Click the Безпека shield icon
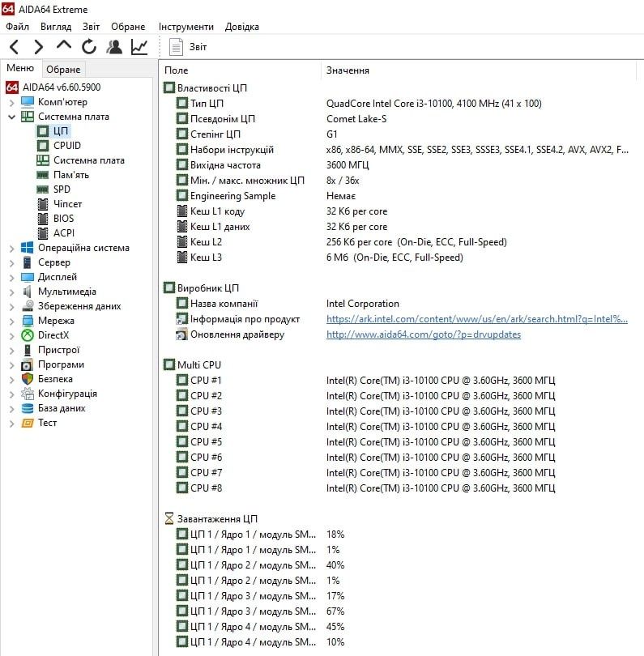Screen dimensions: 644x656 (28, 379)
